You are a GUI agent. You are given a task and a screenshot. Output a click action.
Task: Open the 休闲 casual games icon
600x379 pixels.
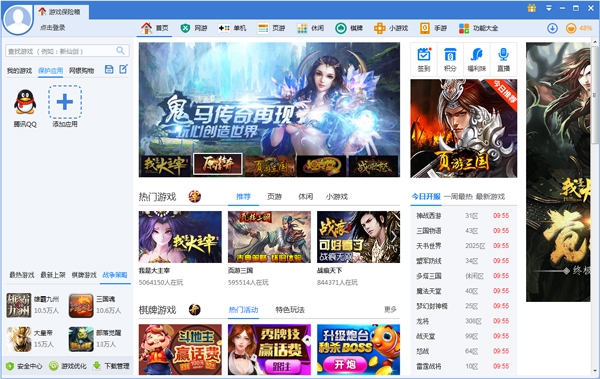click(x=302, y=28)
